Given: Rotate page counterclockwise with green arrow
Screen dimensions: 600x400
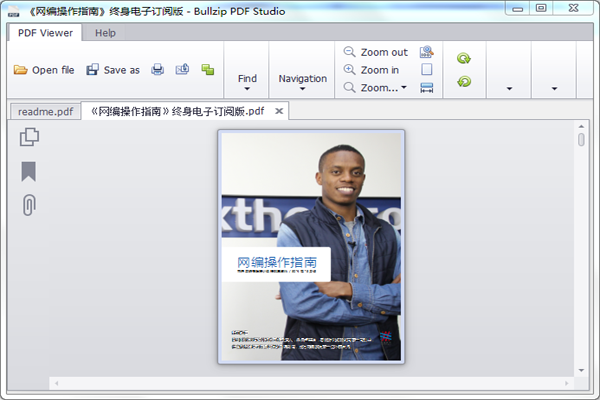Looking at the screenshot, I should coord(464,81).
